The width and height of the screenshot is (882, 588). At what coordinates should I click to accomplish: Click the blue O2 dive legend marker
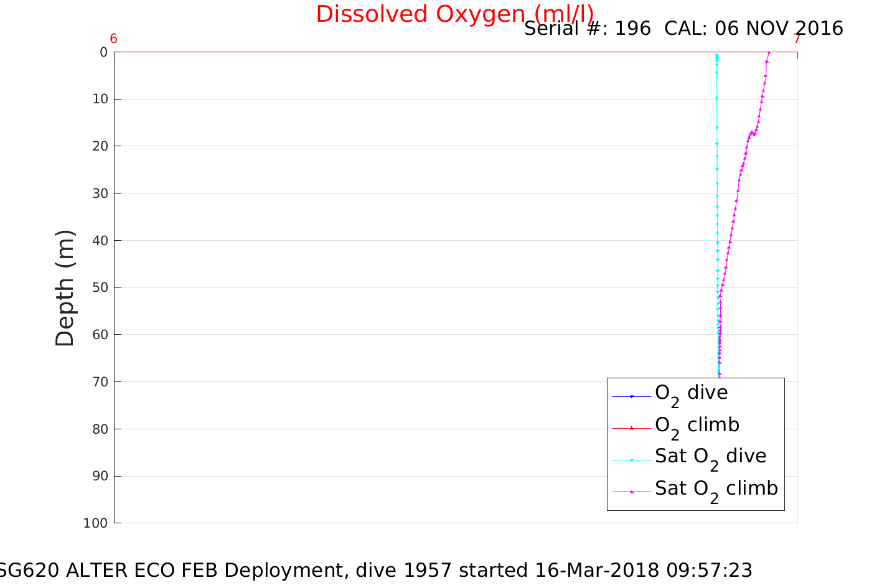(632, 396)
